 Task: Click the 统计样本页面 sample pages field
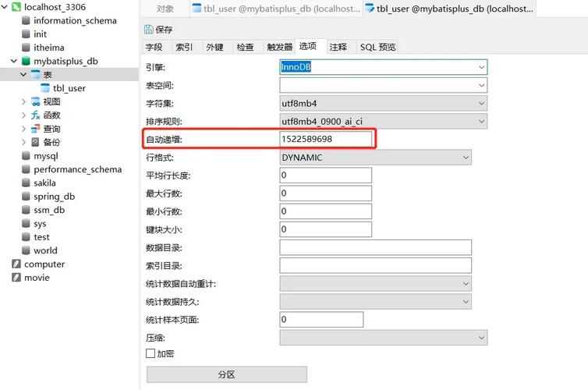click(321, 320)
